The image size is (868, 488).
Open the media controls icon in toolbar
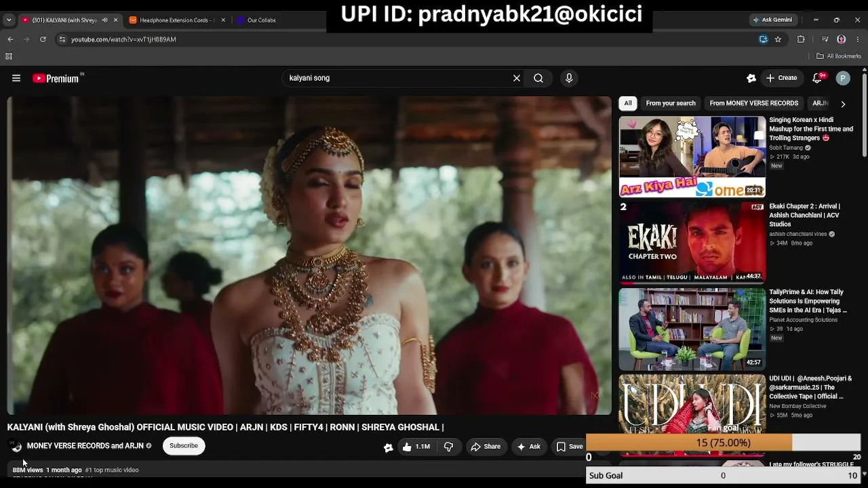click(x=825, y=39)
